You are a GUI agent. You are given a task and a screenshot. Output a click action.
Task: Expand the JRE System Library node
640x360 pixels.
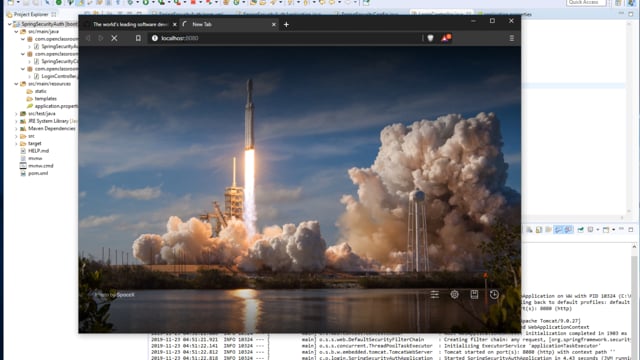pos(16,121)
